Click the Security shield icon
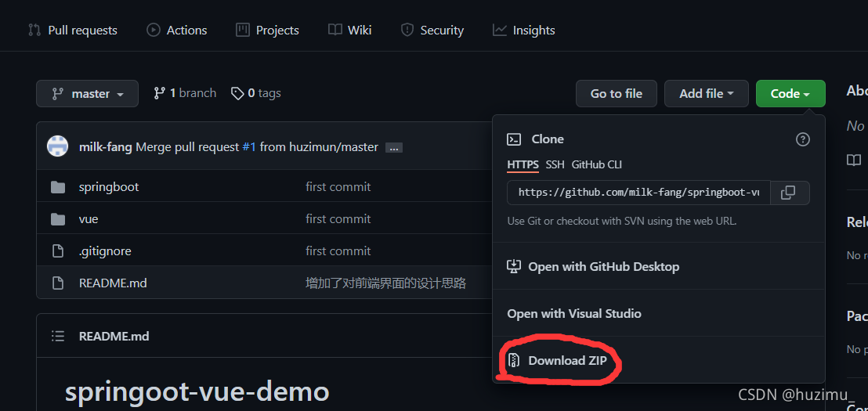 pos(407,30)
